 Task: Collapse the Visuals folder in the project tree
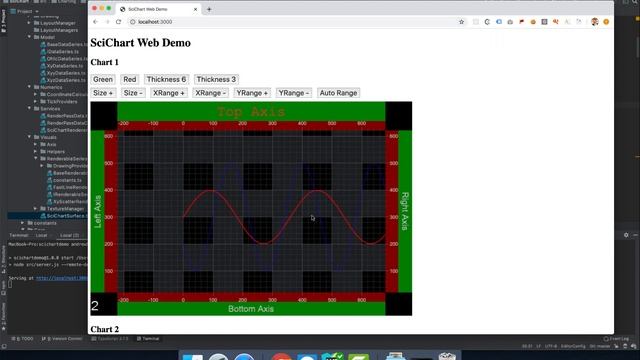(29, 137)
